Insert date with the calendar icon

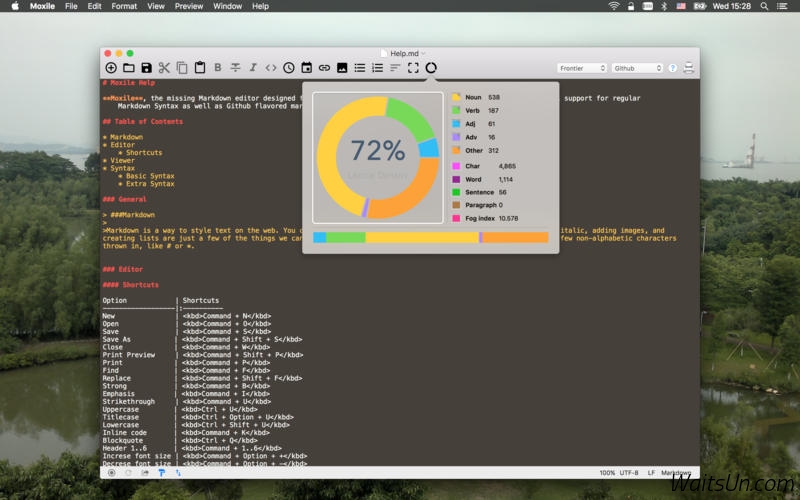click(307, 67)
